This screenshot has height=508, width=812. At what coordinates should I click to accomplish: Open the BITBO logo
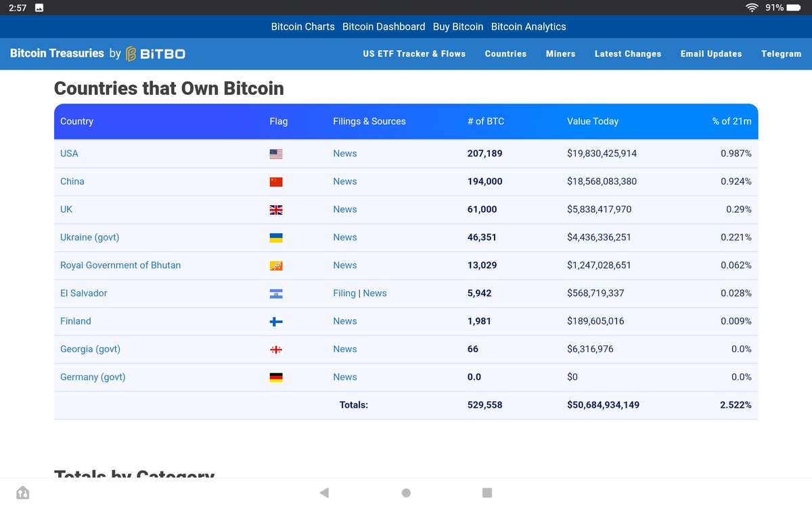(x=155, y=54)
